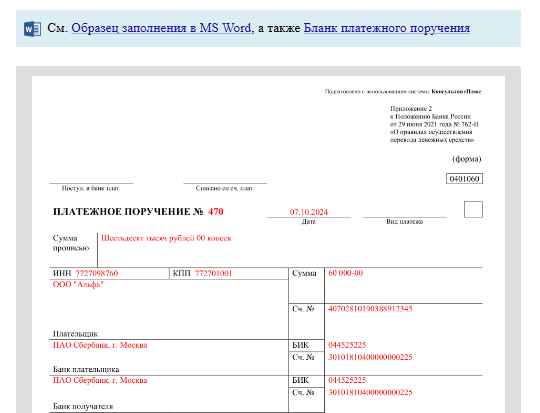Screen dimensions: 540x413
Task: Click the 'Банк плательщика' label
Action: (86, 369)
